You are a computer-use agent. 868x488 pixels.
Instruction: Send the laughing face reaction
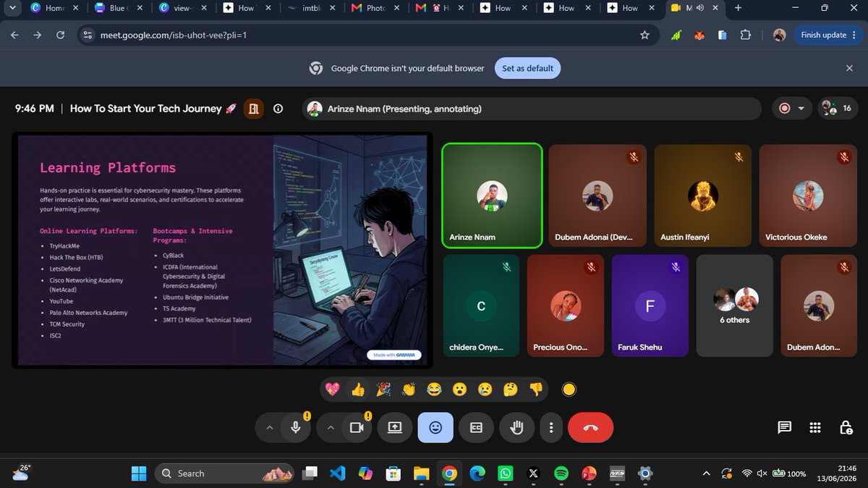click(x=434, y=390)
